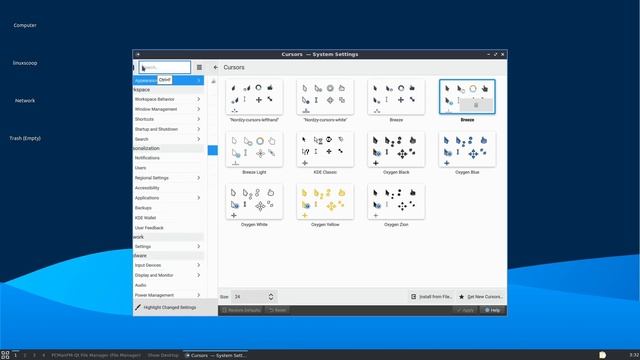Expand the Workspace Behavior chevron
640x360 pixels.
(x=199, y=99)
